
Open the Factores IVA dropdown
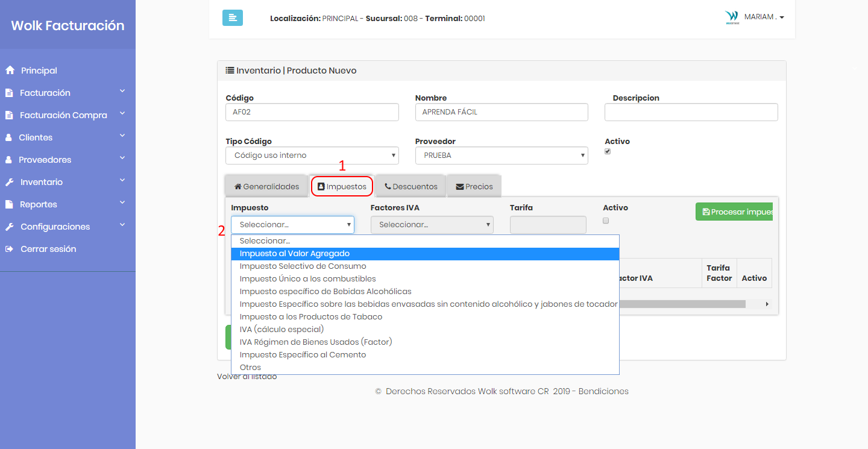coord(432,225)
